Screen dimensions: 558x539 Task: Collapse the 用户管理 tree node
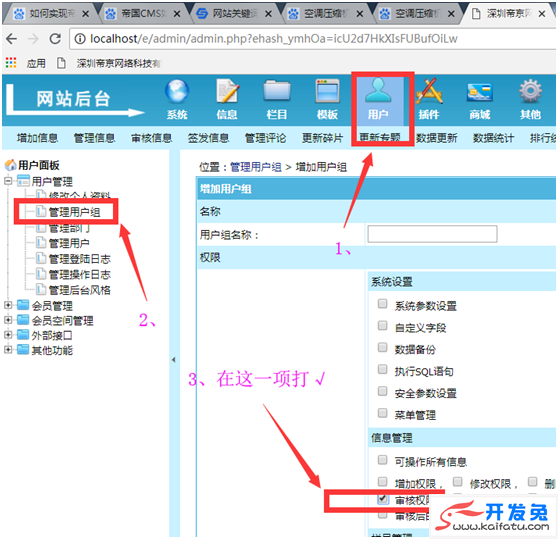pyautogui.click(x=8, y=181)
